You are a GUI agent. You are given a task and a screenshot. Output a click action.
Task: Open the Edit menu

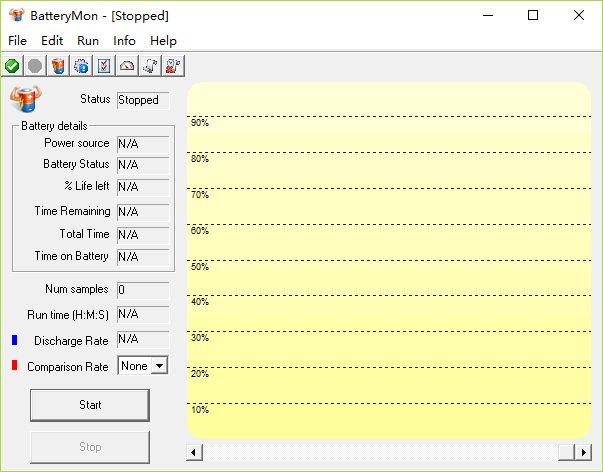click(52, 40)
